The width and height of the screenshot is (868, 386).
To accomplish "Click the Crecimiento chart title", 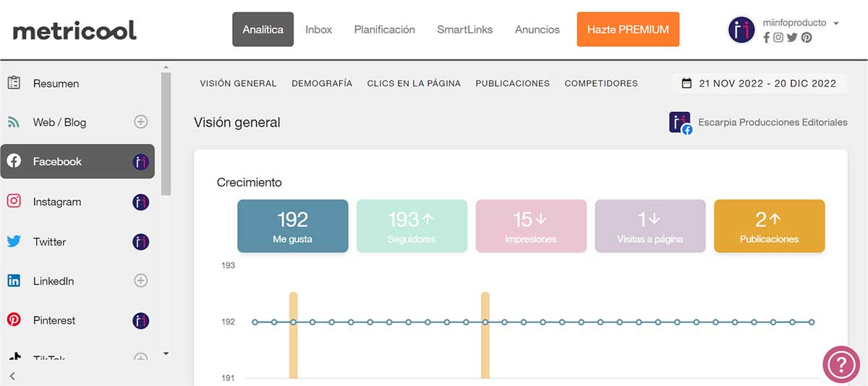I will coord(250,182).
